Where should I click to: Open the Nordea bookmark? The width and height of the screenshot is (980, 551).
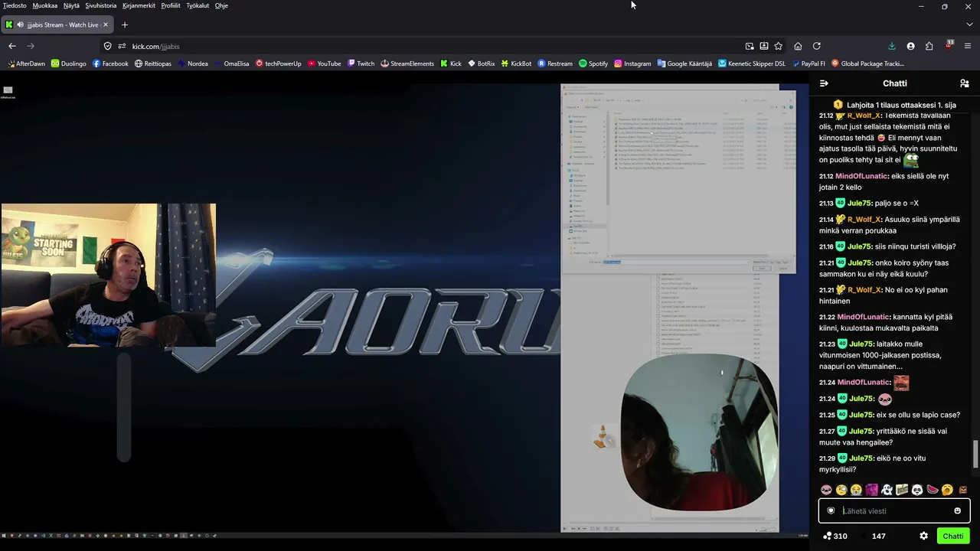[193, 64]
